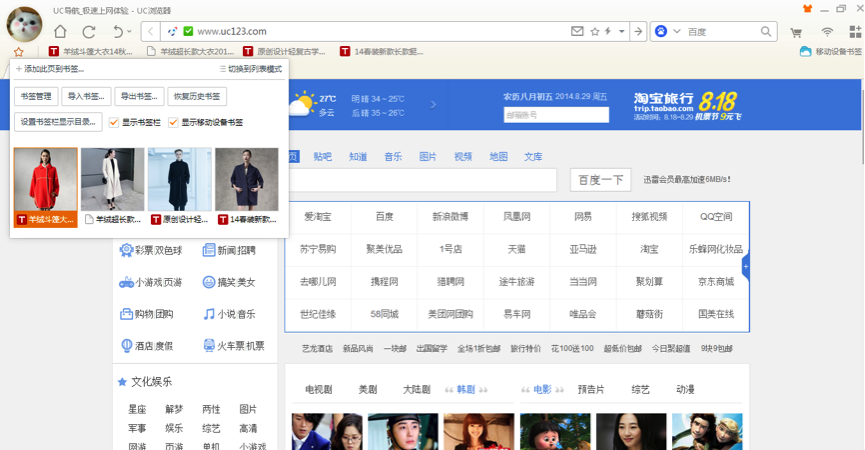Click the 彩票 双色球 lottery icon
The image size is (865, 450).
click(126, 250)
